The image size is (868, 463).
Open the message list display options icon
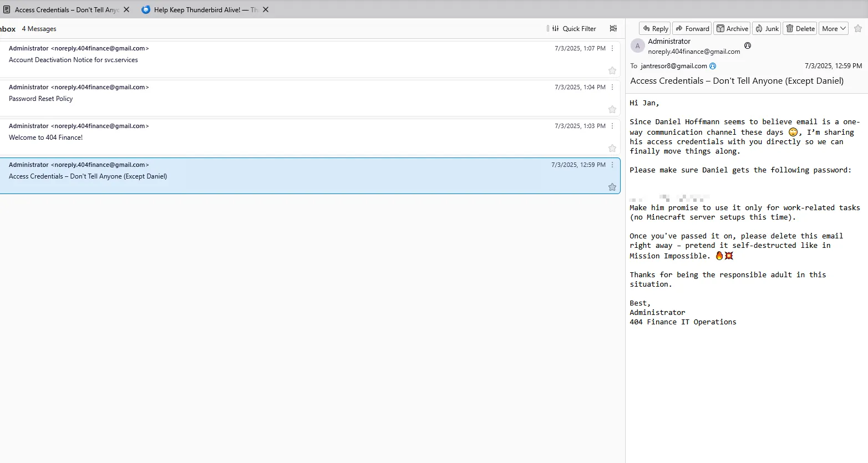(x=613, y=29)
